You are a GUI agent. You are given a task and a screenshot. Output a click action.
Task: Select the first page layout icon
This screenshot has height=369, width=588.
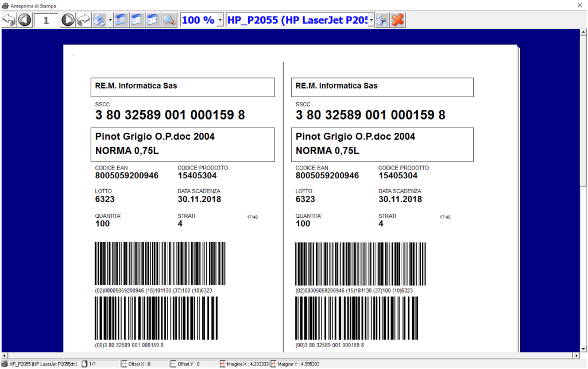[121, 20]
